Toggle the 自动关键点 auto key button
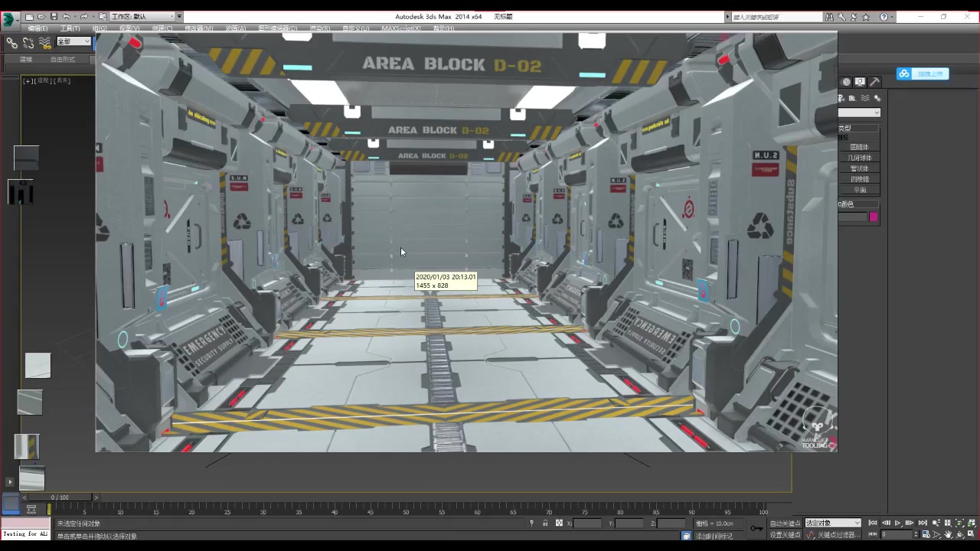980x551 pixels. [785, 523]
